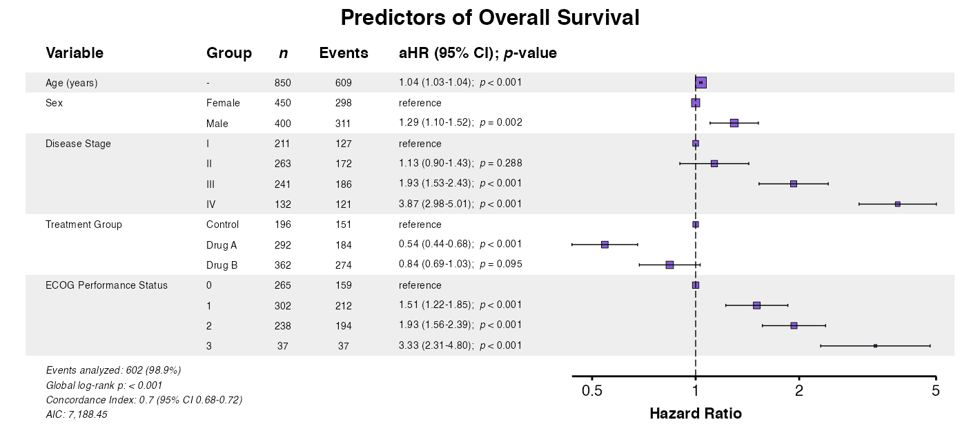980x431 pixels.
Task: Click the Stage II hazard ratio marker
Action: pyautogui.click(x=714, y=164)
